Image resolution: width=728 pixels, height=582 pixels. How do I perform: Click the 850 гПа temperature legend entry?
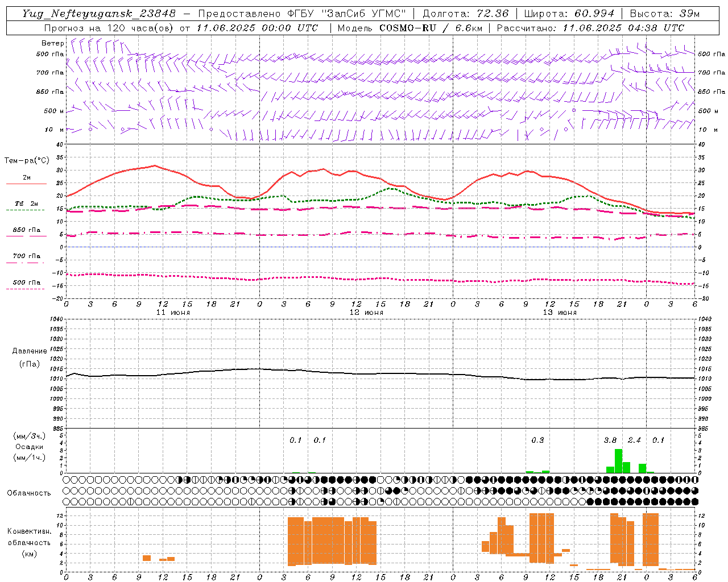[x=26, y=230]
